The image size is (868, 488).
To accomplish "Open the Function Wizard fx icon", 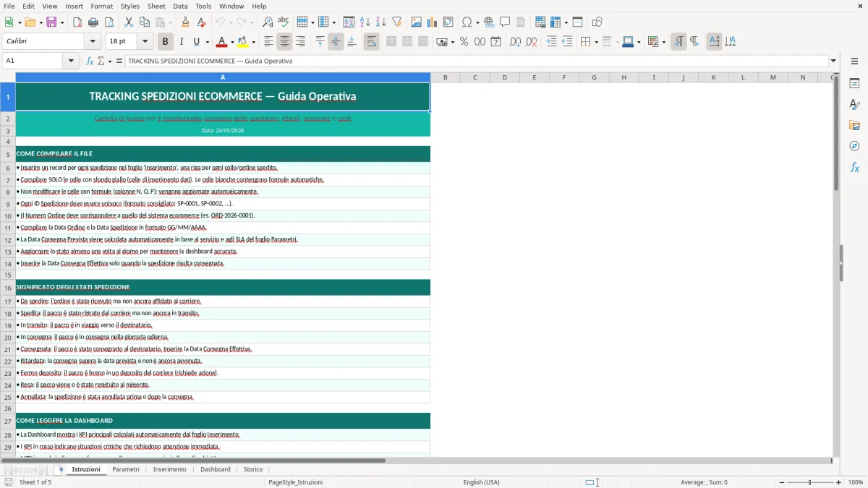I will click(x=90, y=61).
